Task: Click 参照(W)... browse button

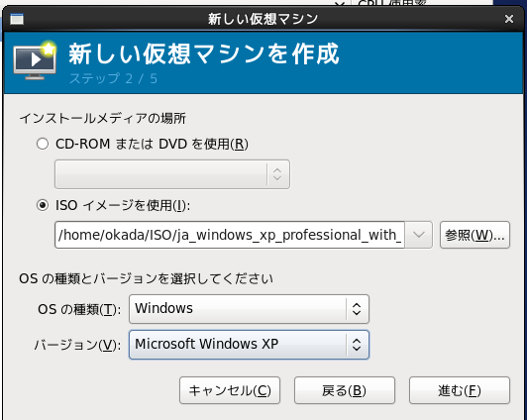Action: click(474, 235)
